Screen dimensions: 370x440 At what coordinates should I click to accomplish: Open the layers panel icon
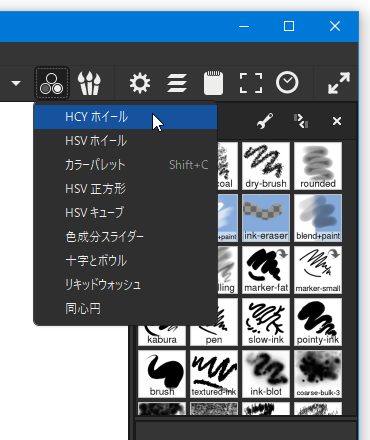point(177,83)
